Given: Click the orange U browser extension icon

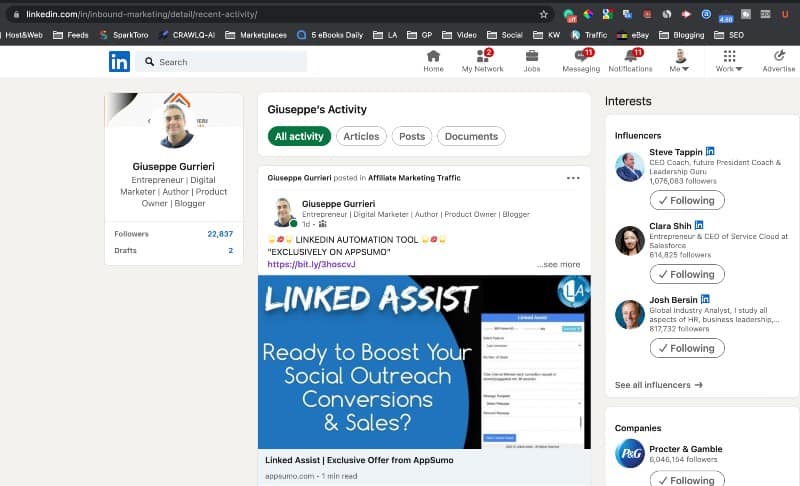Looking at the screenshot, I should coord(785,14).
